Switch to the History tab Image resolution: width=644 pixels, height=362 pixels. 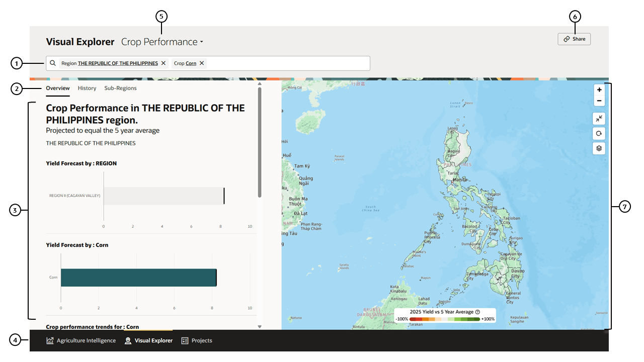[x=87, y=88]
